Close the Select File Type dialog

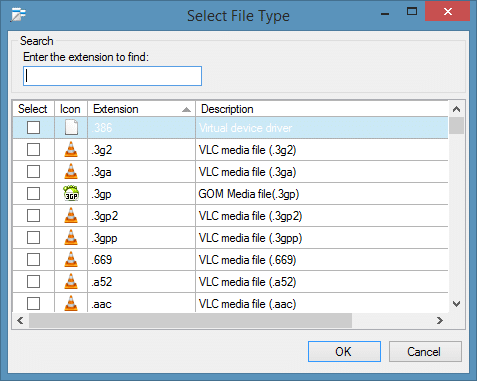tap(448, 12)
